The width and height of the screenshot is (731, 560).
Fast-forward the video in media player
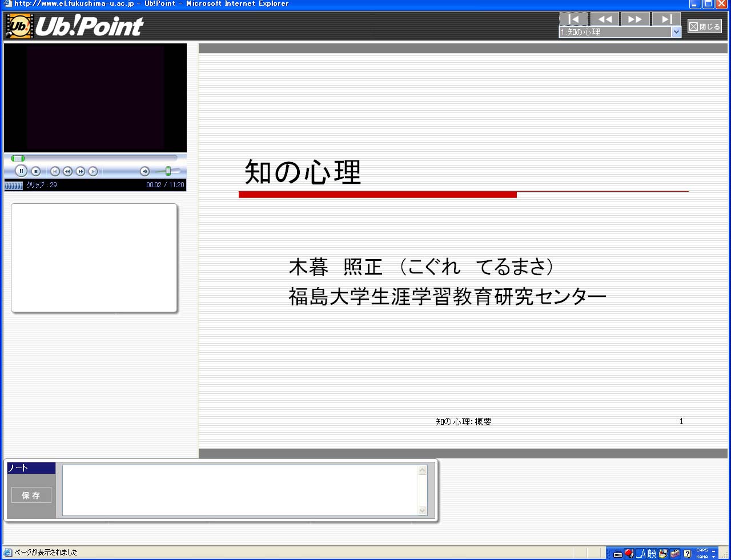(x=81, y=171)
